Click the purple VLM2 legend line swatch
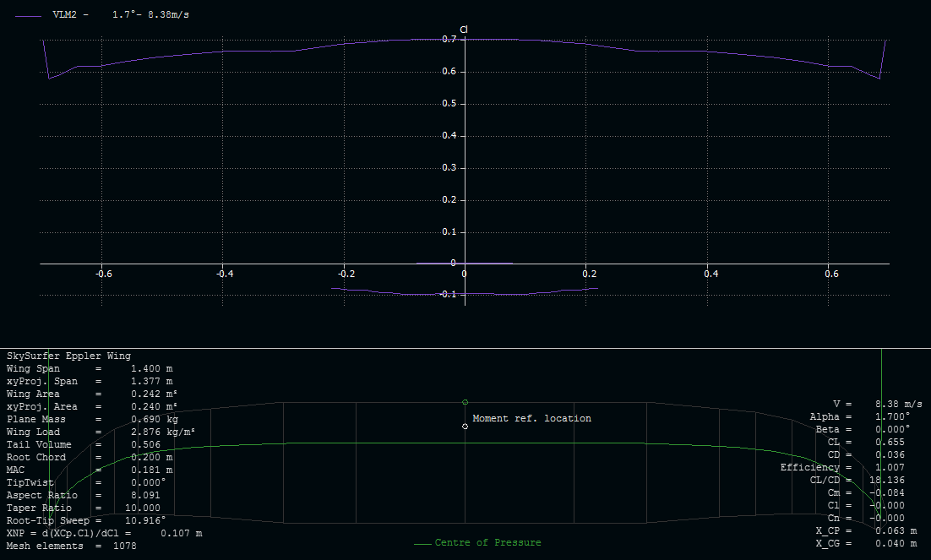931x560 pixels. pyautogui.click(x=29, y=15)
